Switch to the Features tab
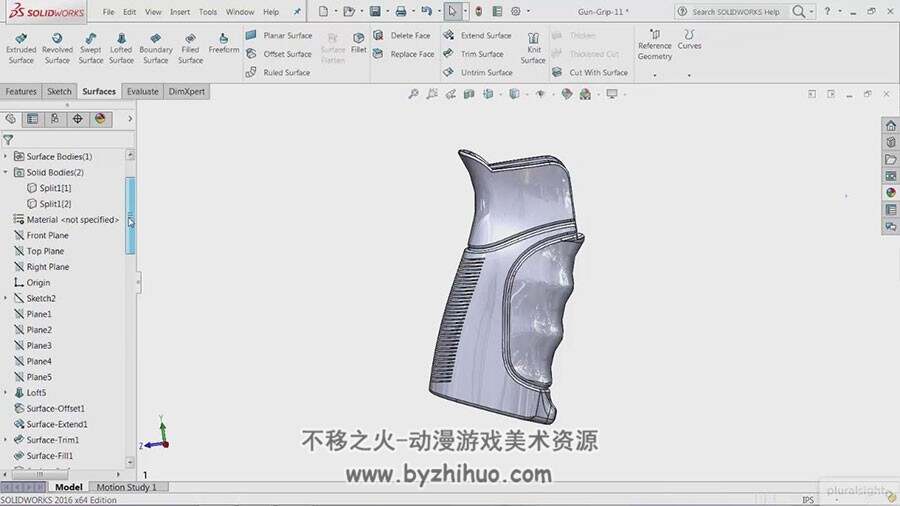Viewport: 900px width, 506px height. point(21,91)
